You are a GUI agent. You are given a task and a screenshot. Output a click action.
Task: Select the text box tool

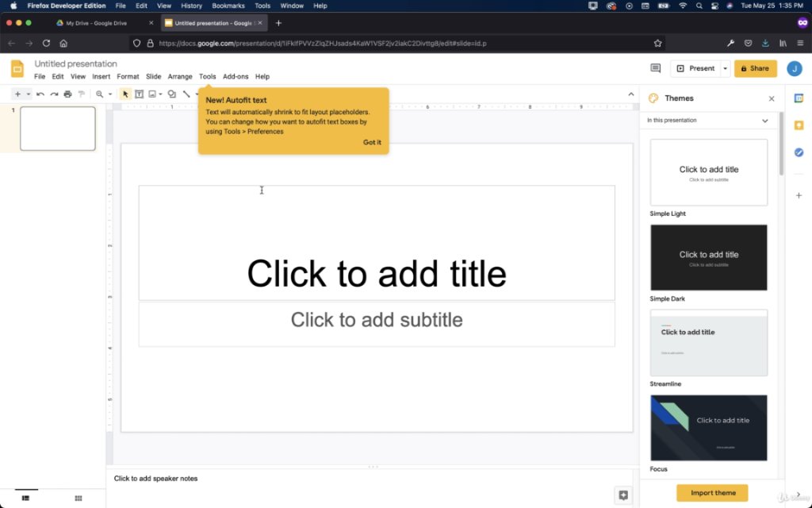click(139, 94)
